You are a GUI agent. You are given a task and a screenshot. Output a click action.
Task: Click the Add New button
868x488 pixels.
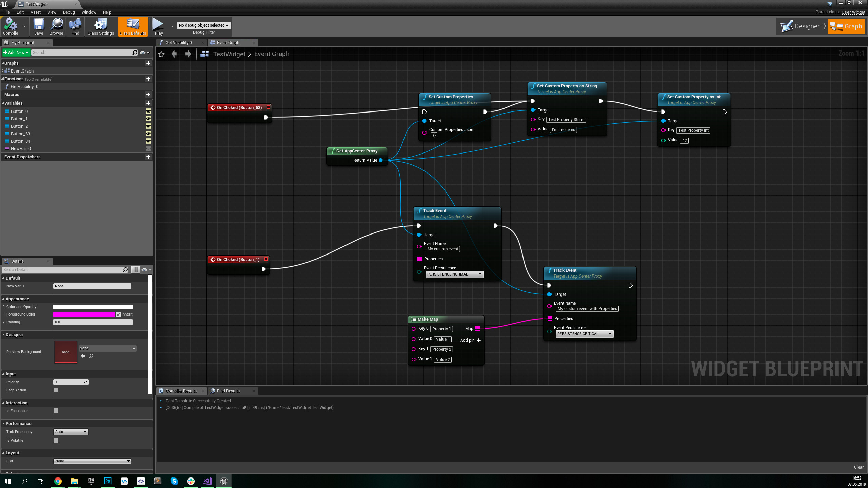(16, 52)
